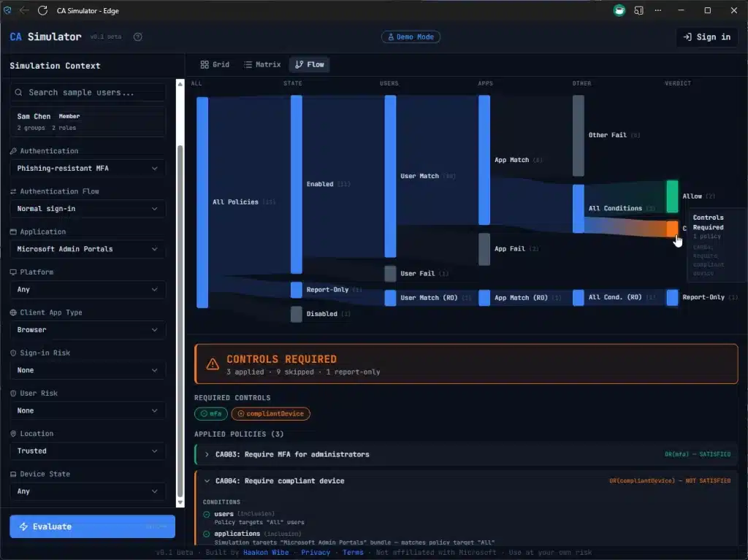Click the browser back arrow
This screenshot has width=748, height=560.
[25, 11]
